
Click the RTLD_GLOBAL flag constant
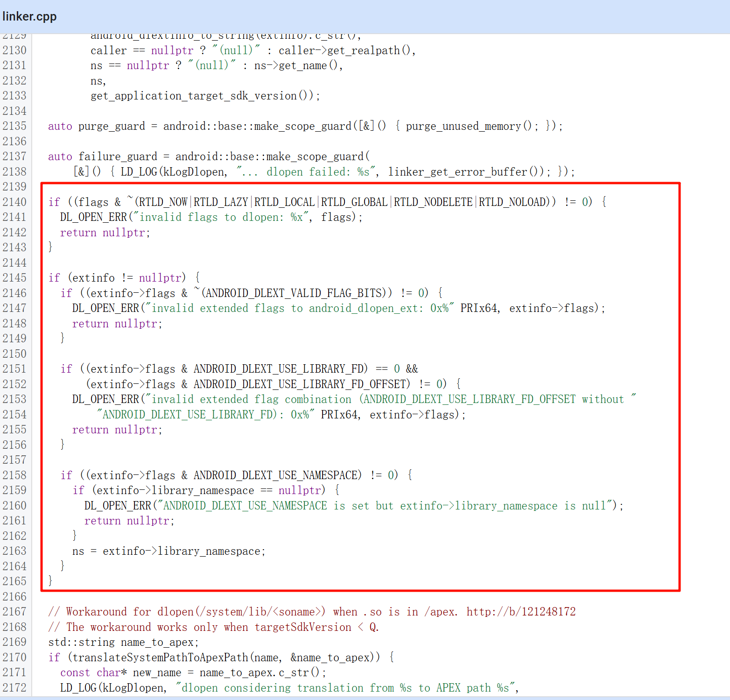[354, 202]
